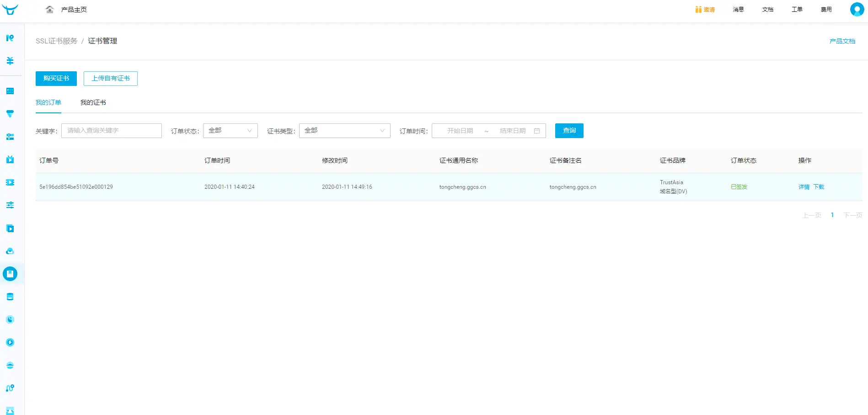Open the user avatar menu
868x415 pixels.
coord(857,9)
